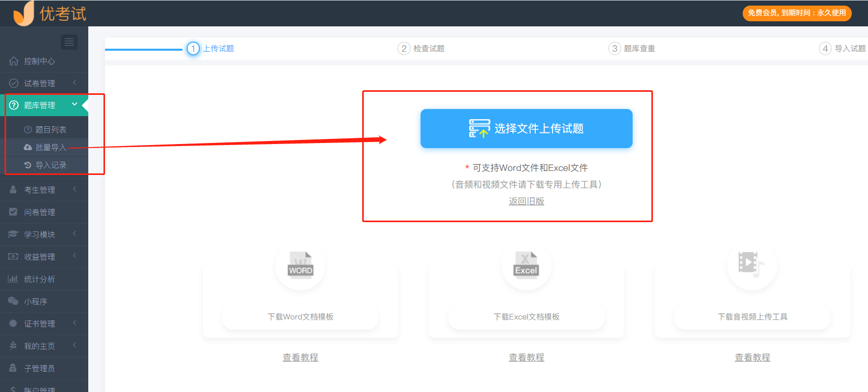Expand the 我的主页 chevron arrow

[x=75, y=345]
